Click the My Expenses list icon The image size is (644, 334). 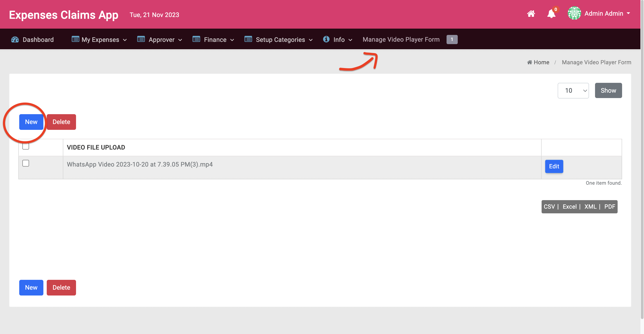point(75,39)
